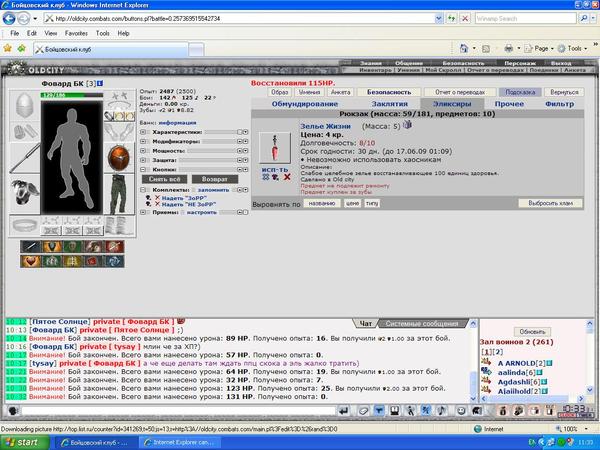Expand the Приемы section

[143, 212]
